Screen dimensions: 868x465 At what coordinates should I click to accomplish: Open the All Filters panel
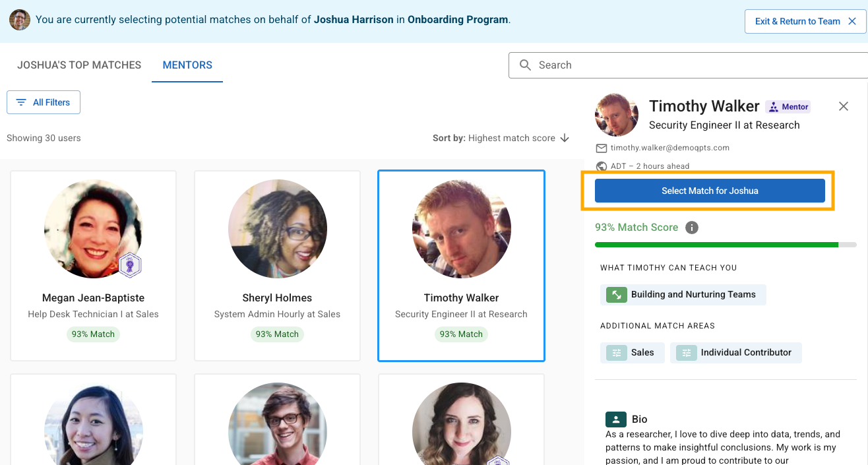(44, 102)
